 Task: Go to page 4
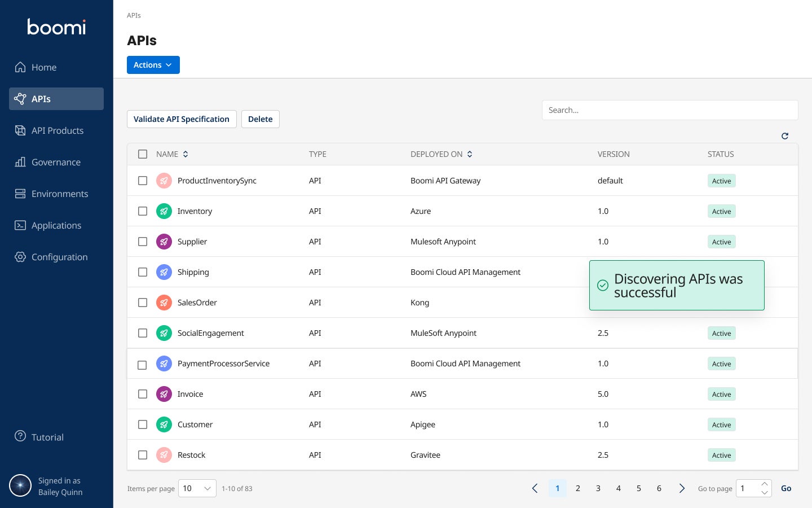[x=619, y=488]
